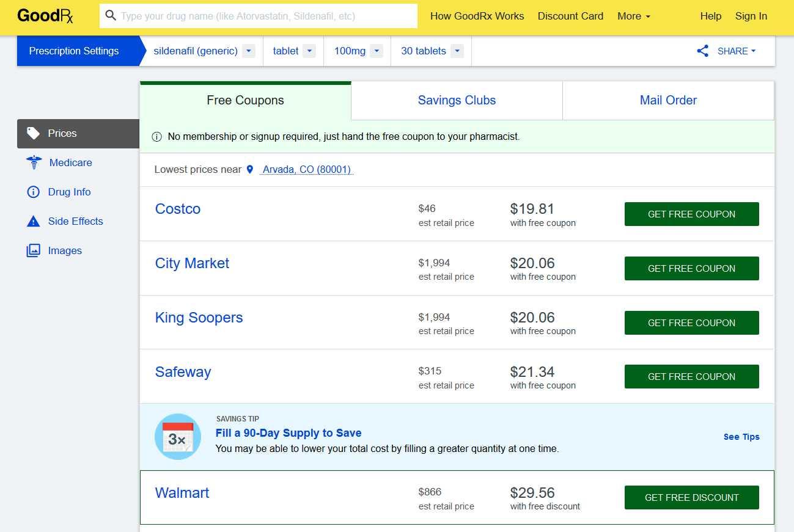Click the Drug Info circle icon
This screenshot has height=532, width=794.
33,192
